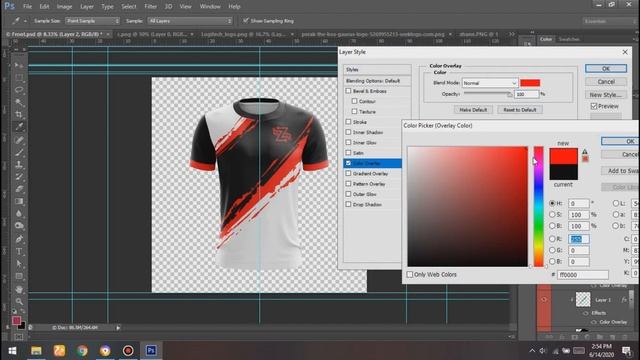Image resolution: width=640 pixels, height=360 pixels.
Task: Select the Eyedropper tool in the toolbox
Action: click(x=19, y=127)
